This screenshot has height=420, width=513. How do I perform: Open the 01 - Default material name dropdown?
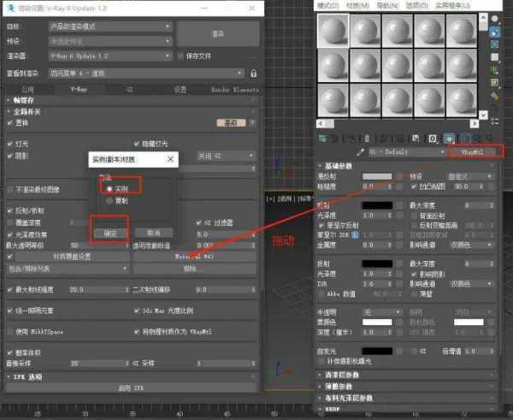(406, 152)
